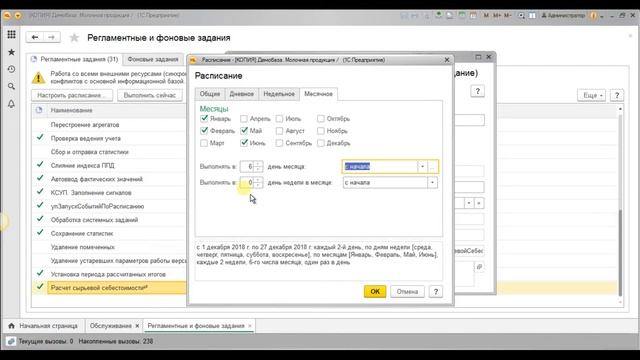Open the dropdown arrow for день месяца field

click(422, 167)
